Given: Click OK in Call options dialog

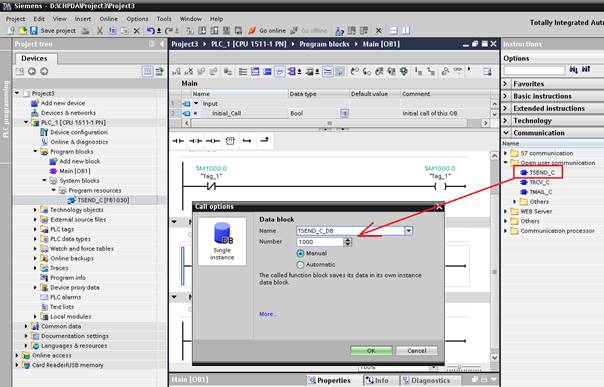Looking at the screenshot, I should 371,351.
